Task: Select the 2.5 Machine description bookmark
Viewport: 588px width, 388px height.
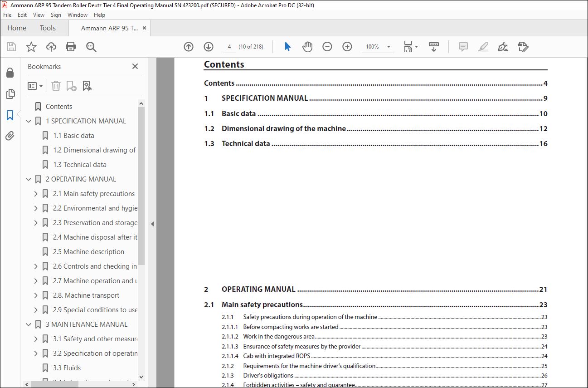Action: (x=88, y=252)
